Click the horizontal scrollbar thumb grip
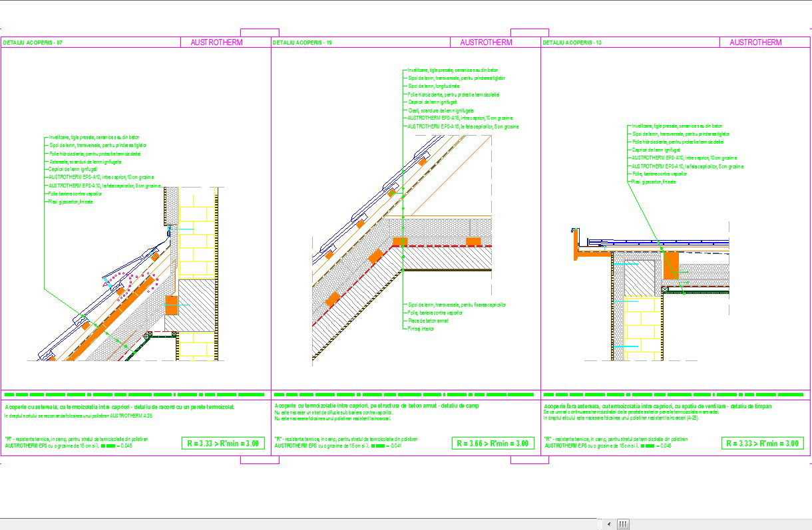The image size is (812, 530). tap(623, 524)
